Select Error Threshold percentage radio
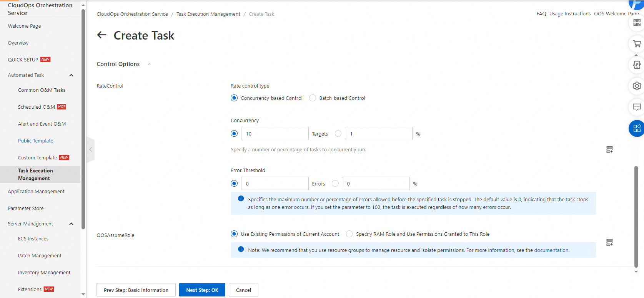Screen dimensions: 644x298 335,184
